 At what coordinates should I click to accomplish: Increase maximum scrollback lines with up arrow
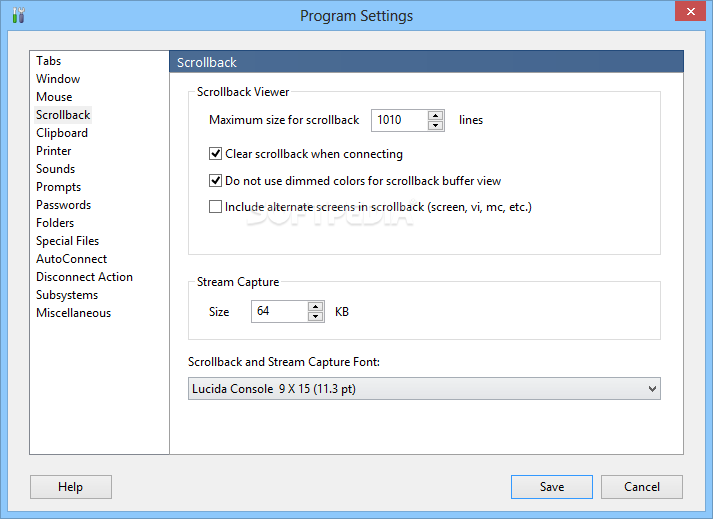pyautogui.click(x=435, y=115)
